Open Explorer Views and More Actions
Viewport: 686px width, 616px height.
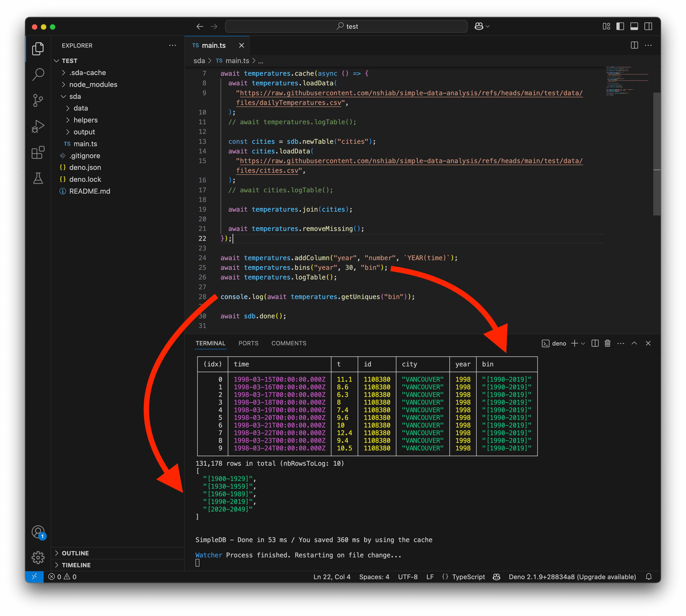coord(173,45)
